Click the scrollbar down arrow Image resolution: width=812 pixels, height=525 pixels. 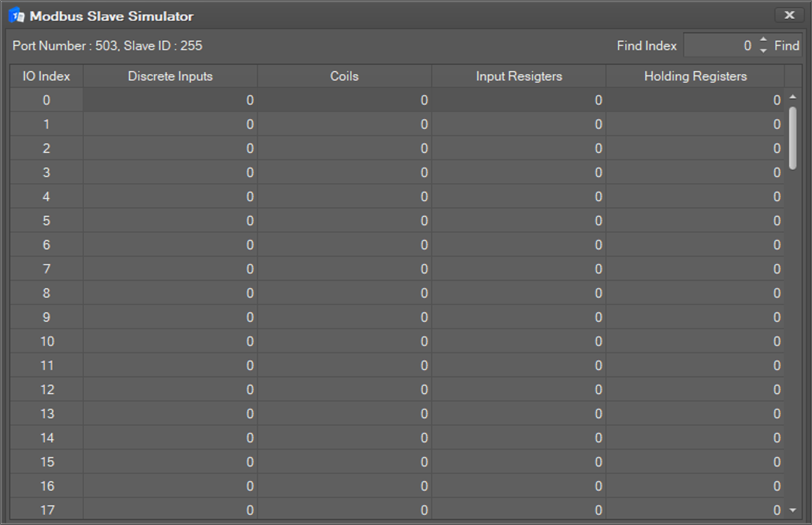pyautogui.click(x=793, y=510)
